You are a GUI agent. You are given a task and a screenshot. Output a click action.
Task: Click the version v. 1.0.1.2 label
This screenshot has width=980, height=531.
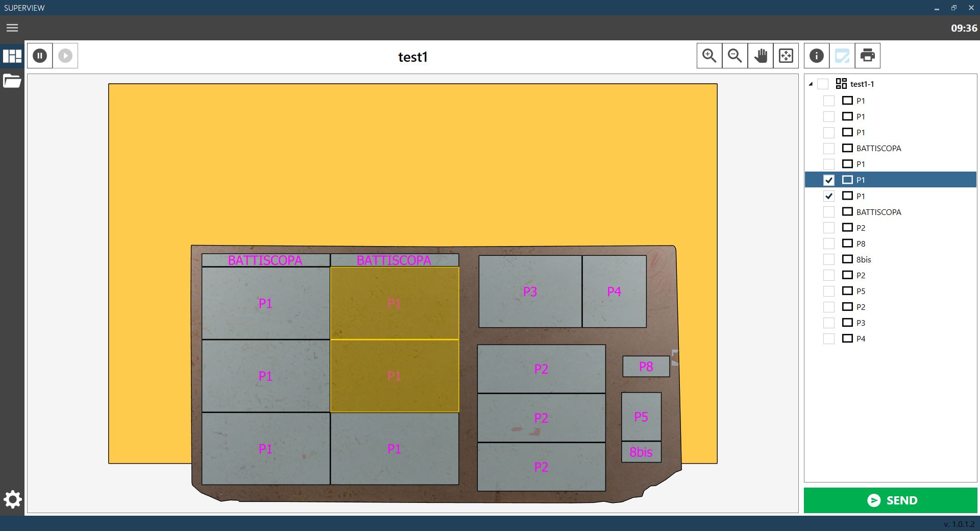click(959, 524)
